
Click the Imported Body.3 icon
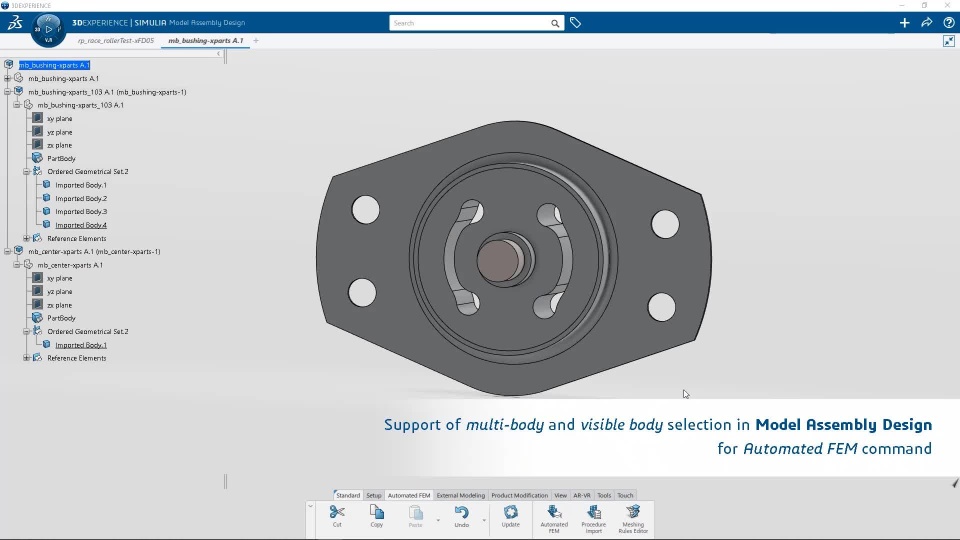[x=47, y=211]
